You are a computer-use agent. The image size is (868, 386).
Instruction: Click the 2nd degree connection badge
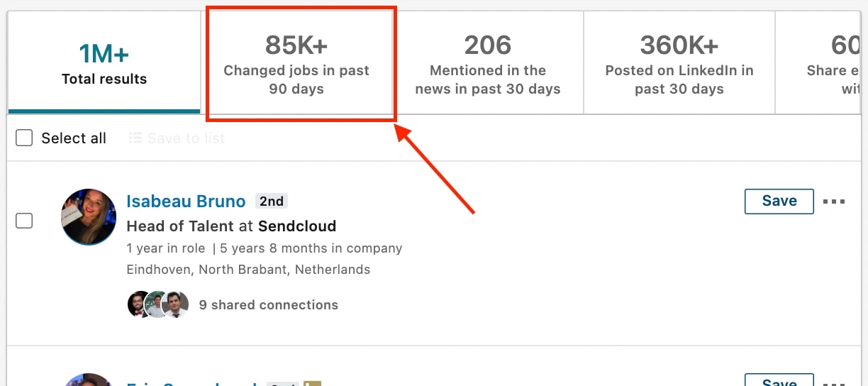[272, 202]
